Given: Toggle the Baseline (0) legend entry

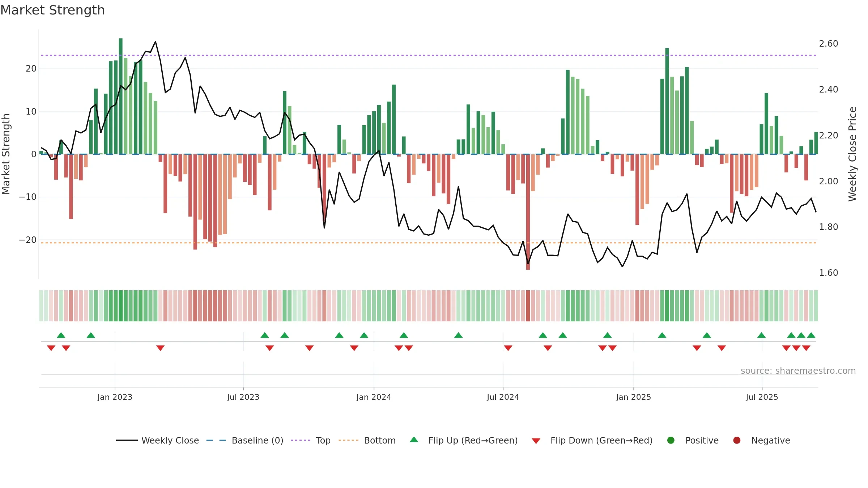Looking at the screenshot, I should point(245,440).
